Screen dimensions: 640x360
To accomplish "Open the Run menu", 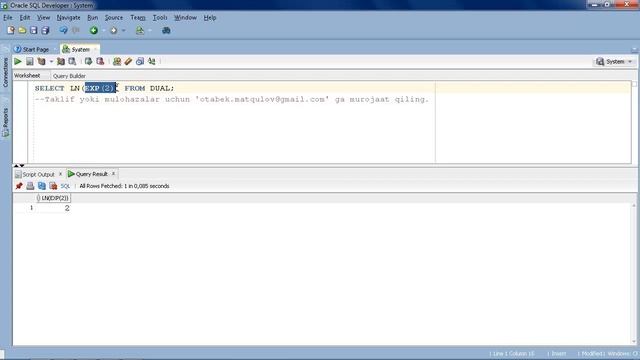I will (93, 18).
